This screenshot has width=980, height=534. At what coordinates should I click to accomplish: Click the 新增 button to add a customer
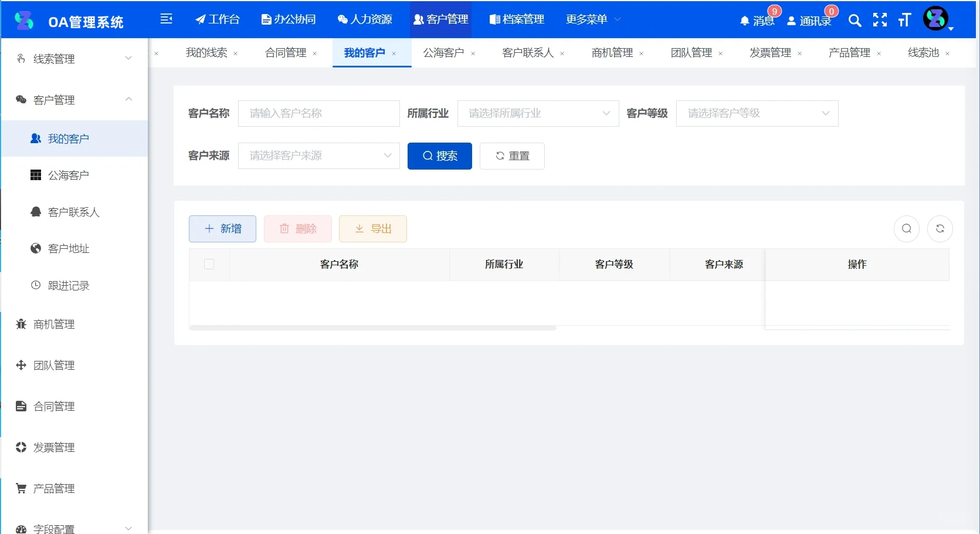pos(222,229)
